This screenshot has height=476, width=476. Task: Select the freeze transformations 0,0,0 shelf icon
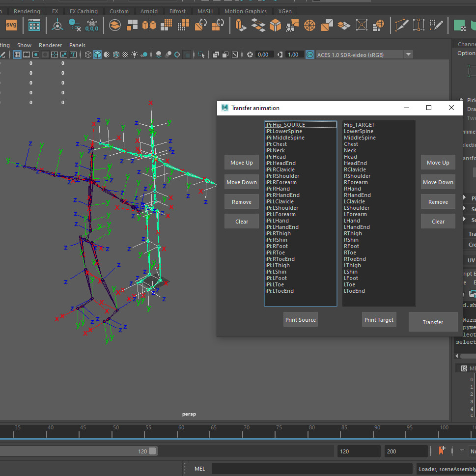click(92, 25)
